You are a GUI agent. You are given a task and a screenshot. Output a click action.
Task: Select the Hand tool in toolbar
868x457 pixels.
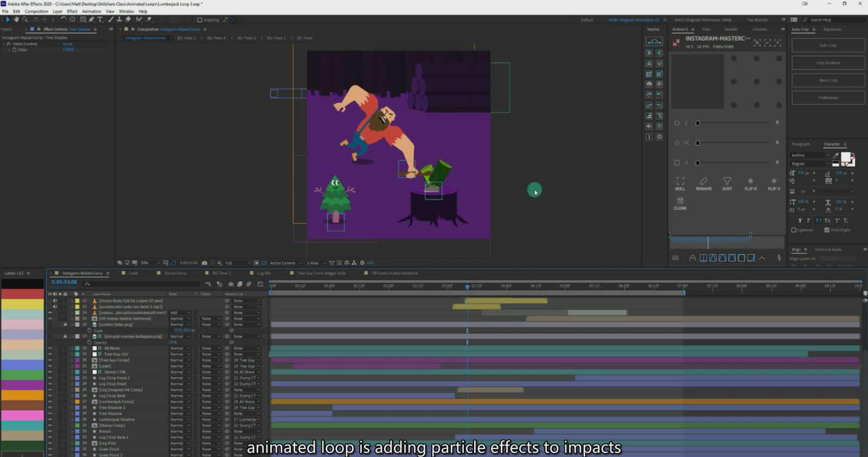tap(16, 20)
